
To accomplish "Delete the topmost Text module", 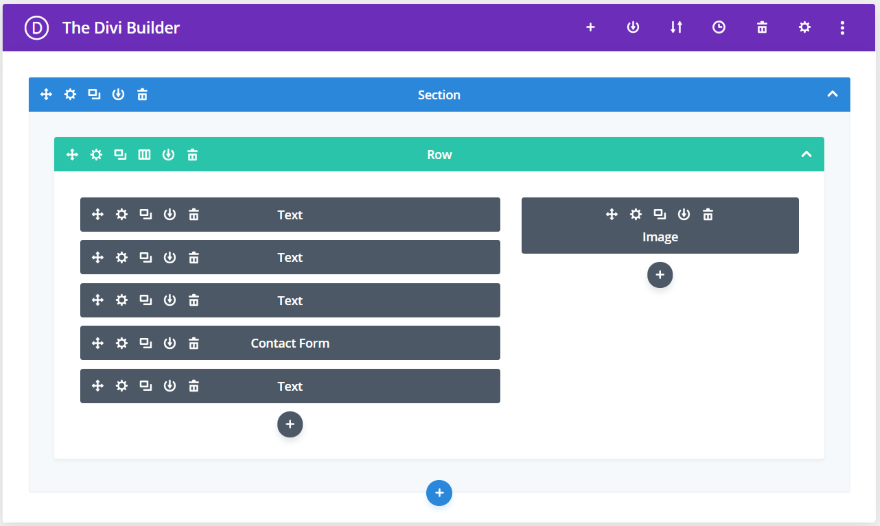I will pyautogui.click(x=194, y=214).
